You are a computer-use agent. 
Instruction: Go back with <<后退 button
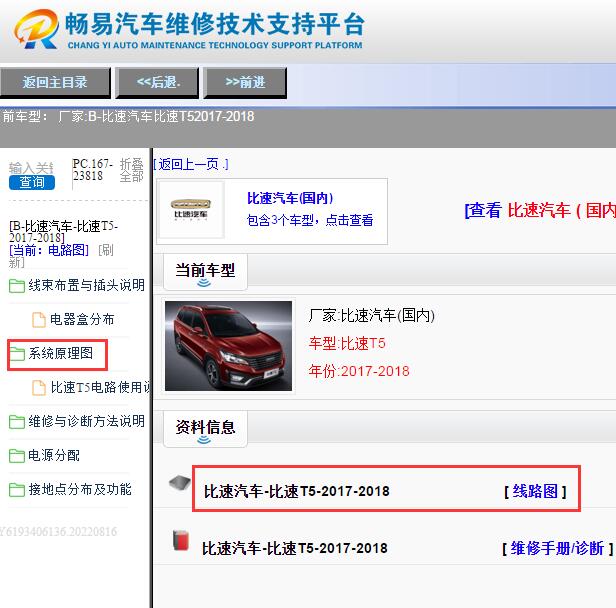(157, 82)
